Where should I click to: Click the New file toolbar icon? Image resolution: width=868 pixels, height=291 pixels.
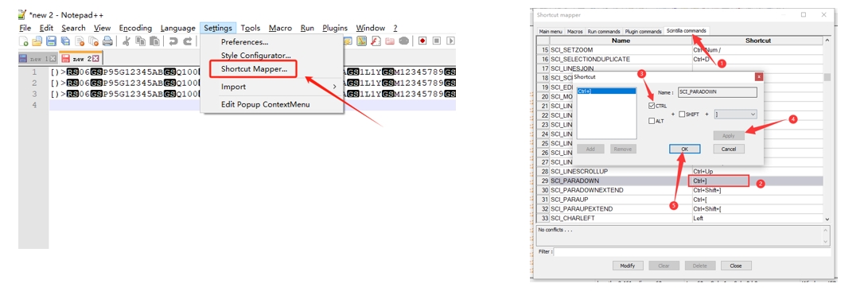pyautogui.click(x=23, y=41)
